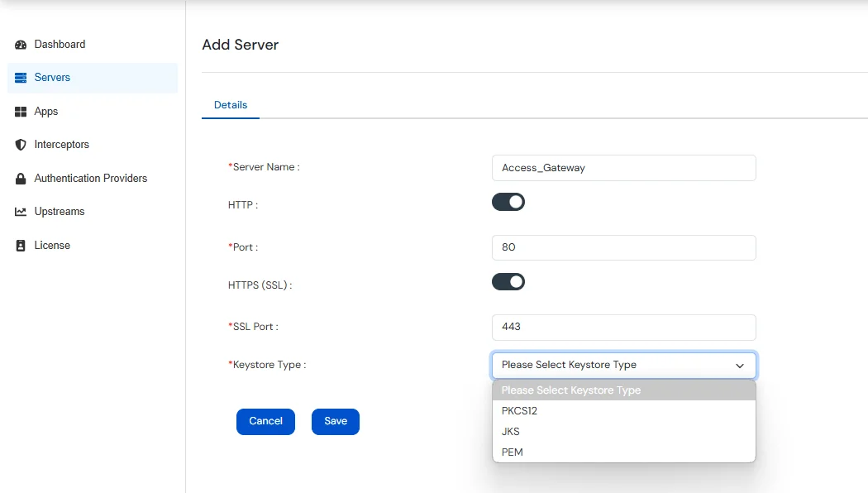Click the Apps grid icon
The width and height of the screenshot is (868, 493).
(x=21, y=112)
